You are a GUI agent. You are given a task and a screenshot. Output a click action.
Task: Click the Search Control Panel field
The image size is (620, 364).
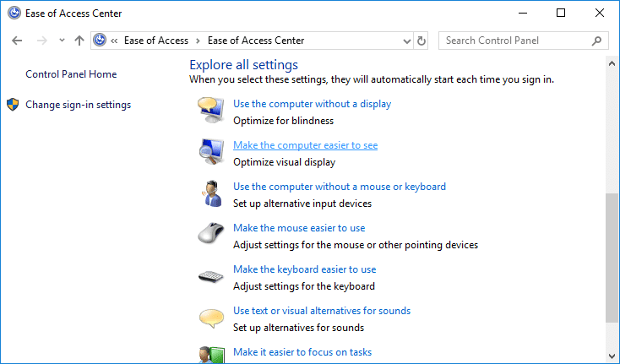(x=515, y=41)
